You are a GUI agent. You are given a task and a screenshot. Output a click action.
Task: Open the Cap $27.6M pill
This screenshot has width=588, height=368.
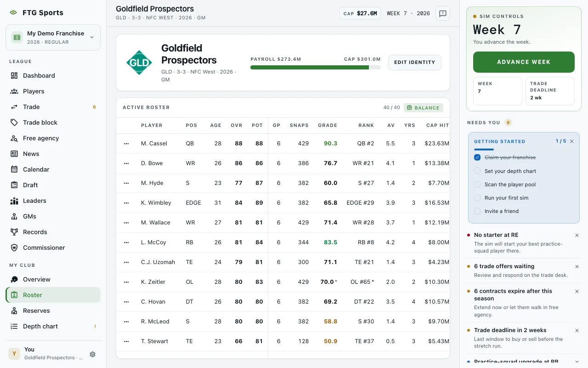point(360,13)
